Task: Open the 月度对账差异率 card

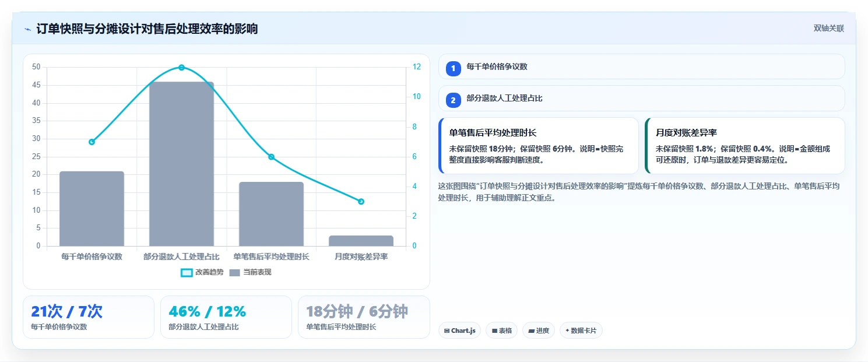Action: pyautogui.click(x=745, y=146)
